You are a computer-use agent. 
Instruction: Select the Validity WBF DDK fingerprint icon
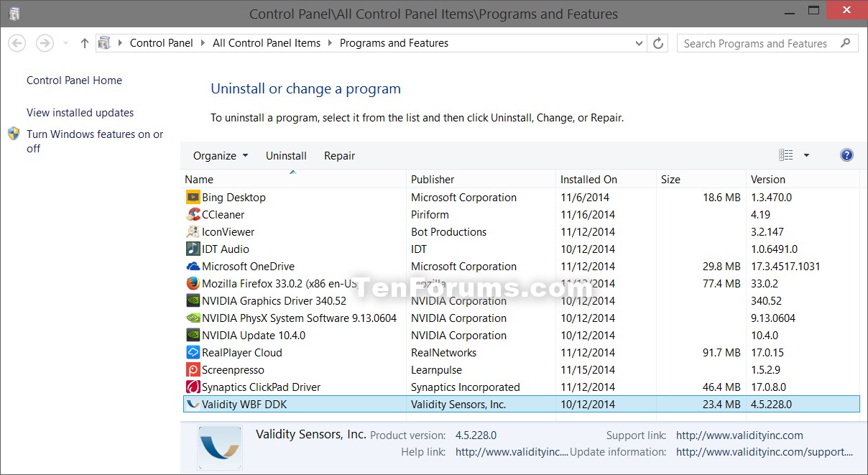click(193, 404)
